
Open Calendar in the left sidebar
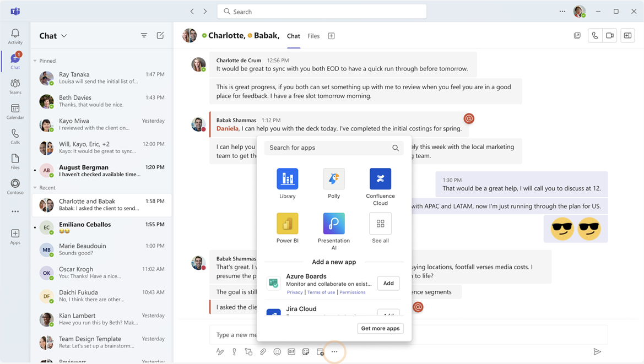[15, 111]
